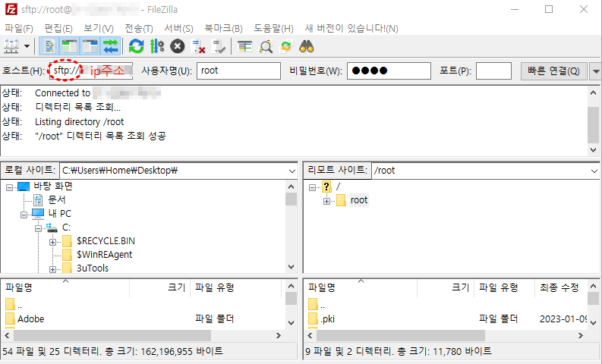Toggle synchronized browsing

(286, 47)
